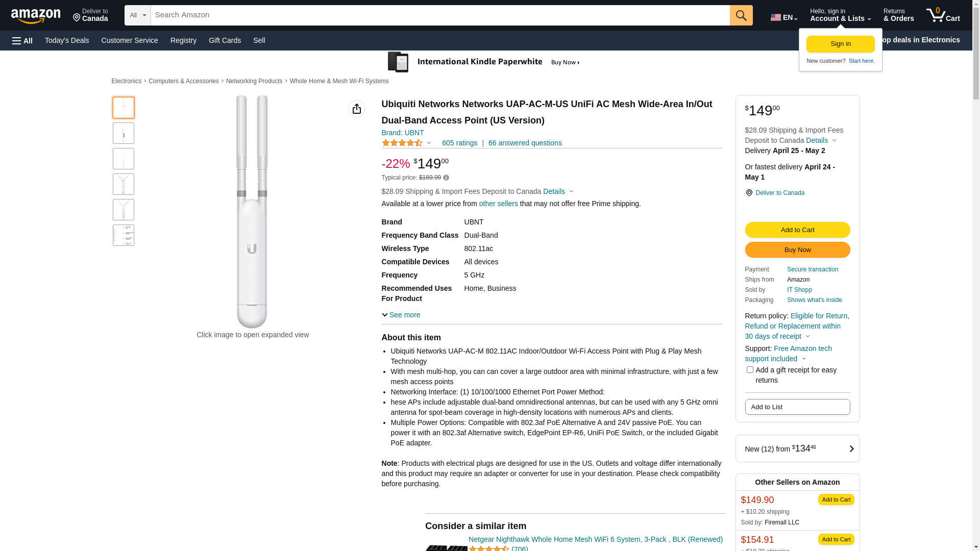The height and width of the screenshot is (551, 980).
Task: Click the Deliver to Canada location icon
Action: coord(749,193)
